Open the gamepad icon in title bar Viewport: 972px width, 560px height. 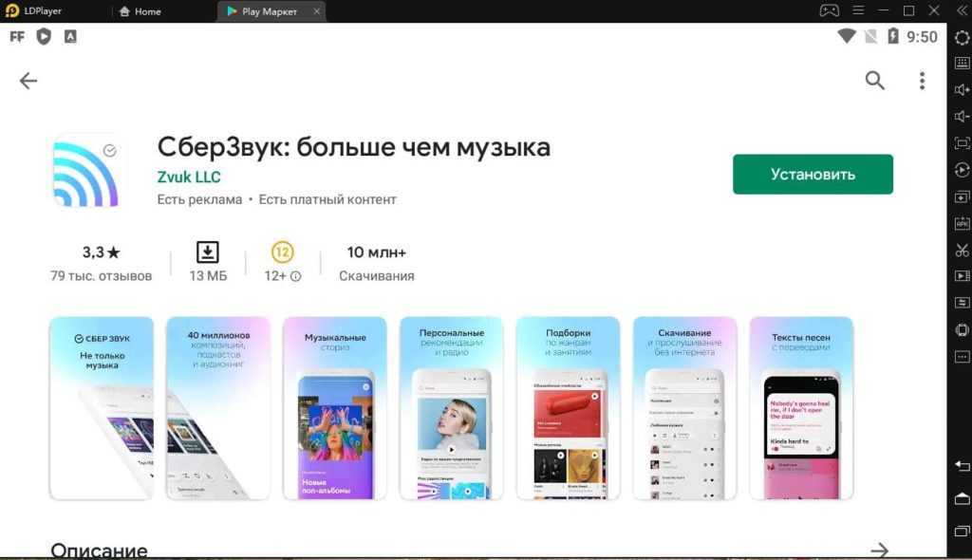pyautogui.click(x=829, y=11)
